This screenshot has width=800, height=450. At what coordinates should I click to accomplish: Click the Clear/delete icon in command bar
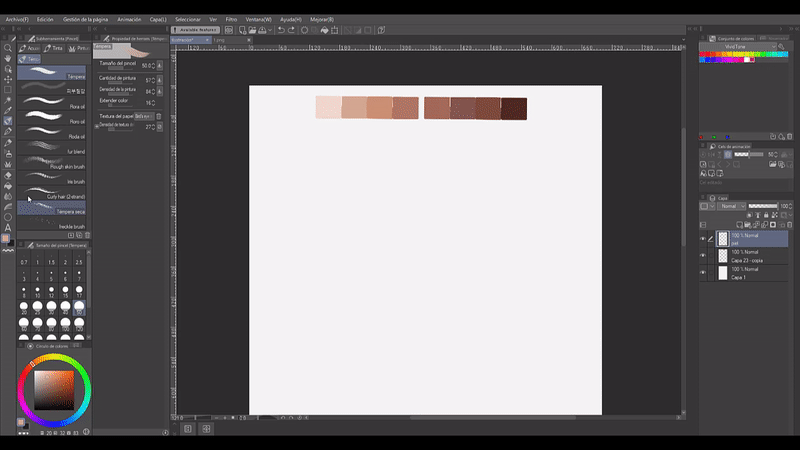click(305, 30)
